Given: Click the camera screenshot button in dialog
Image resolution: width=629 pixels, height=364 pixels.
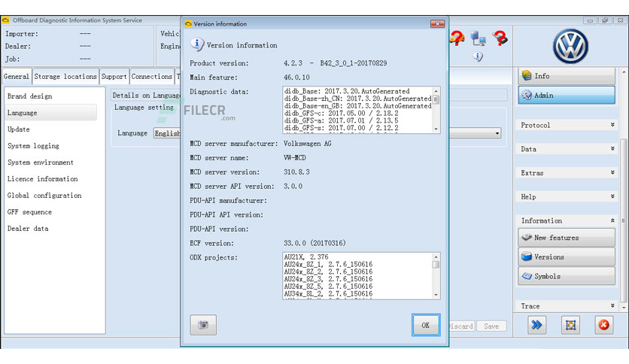Looking at the screenshot, I should point(203,325).
